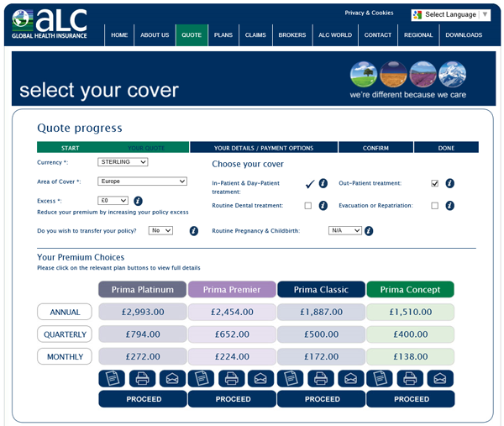Image resolution: width=504 pixels, height=426 pixels.
Task: Enable Routine Dental treatment checkbox
Action: pos(308,206)
